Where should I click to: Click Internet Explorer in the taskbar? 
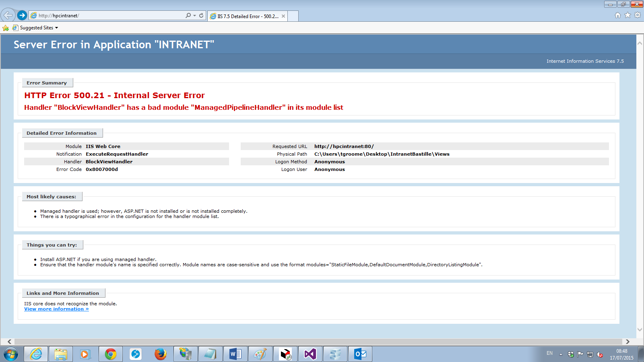pos(36,354)
